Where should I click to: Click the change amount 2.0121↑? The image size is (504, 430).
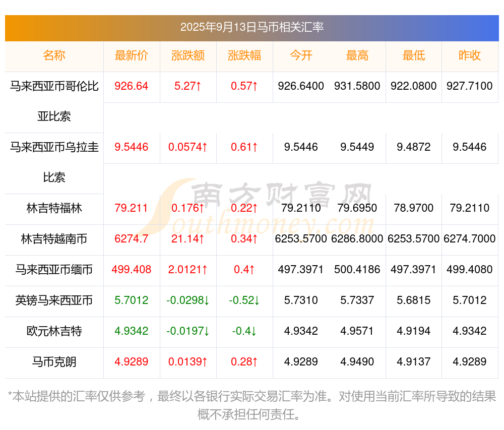[x=188, y=270]
